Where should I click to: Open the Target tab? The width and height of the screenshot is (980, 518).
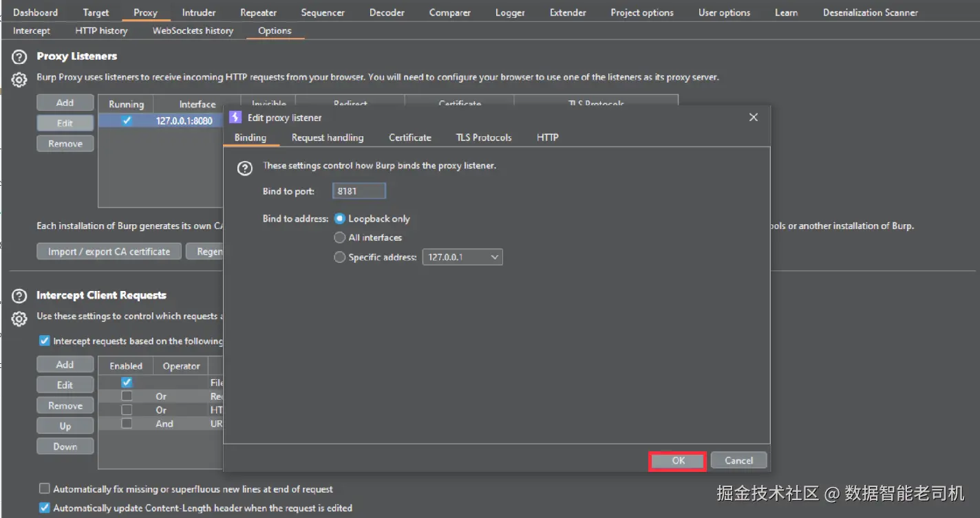coord(96,12)
